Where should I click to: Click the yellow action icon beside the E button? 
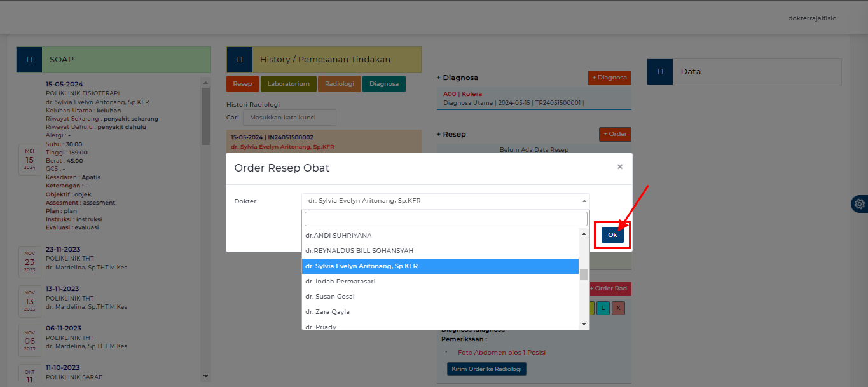pos(591,308)
